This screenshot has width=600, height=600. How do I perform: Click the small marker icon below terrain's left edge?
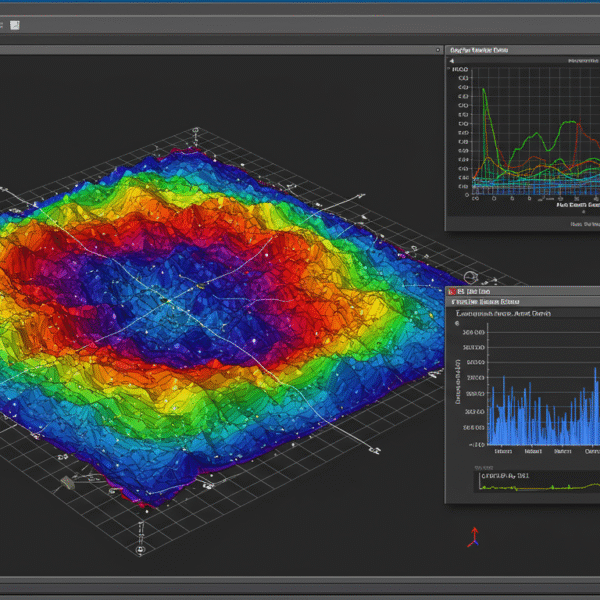tap(68, 483)
